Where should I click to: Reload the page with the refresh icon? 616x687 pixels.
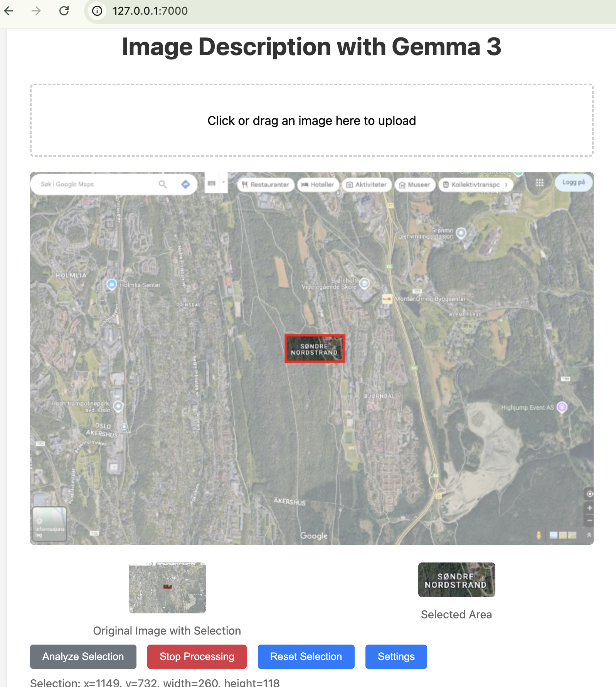[64, 11]
